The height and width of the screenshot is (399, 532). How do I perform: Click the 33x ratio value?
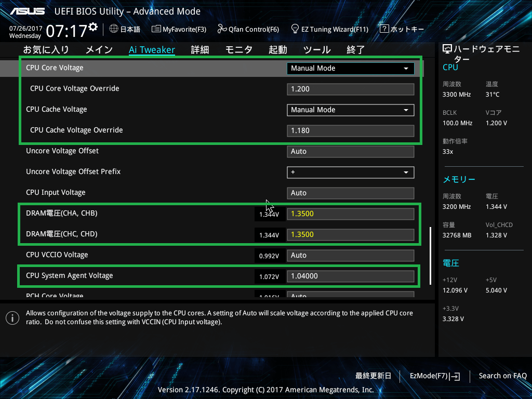448,152
